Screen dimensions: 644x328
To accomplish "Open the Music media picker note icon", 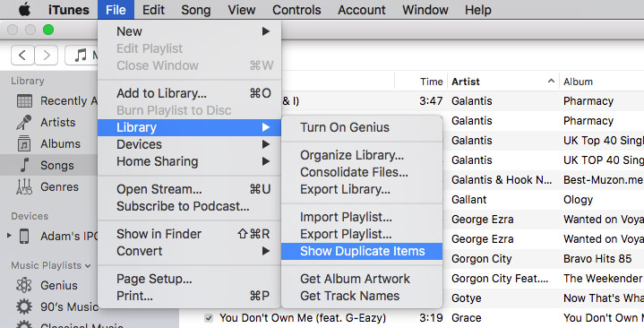I will pos(81,55).
